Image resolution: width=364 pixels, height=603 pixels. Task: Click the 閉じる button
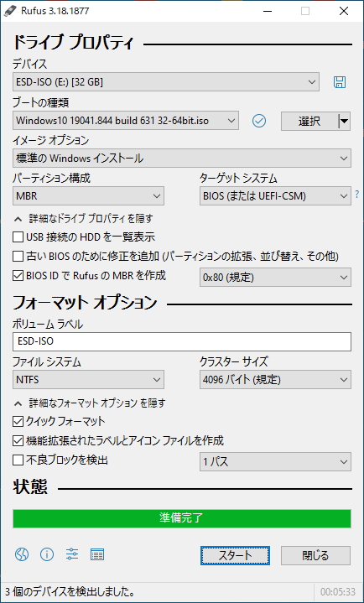tap(315, 556)
